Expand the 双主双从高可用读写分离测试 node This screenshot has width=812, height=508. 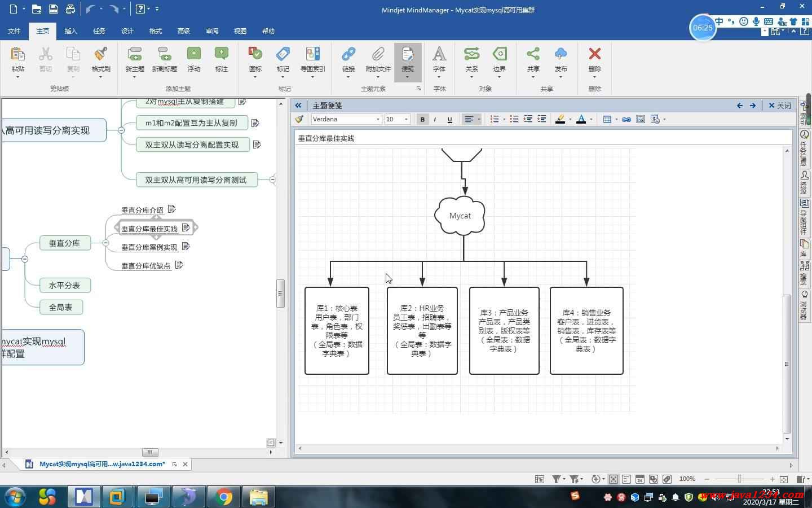click(x=272, y=179)
